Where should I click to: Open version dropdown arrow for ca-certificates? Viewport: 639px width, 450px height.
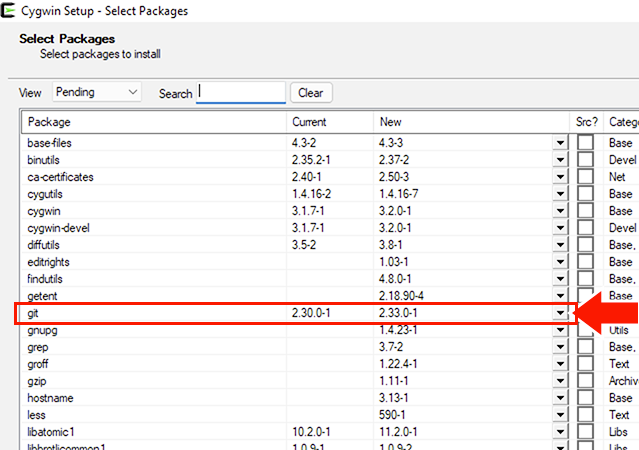[x=560, y=177]
